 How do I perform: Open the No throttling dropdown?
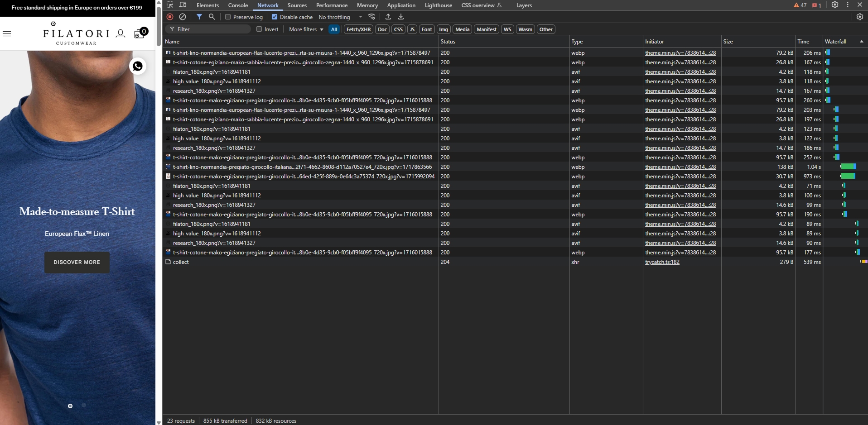340,17
